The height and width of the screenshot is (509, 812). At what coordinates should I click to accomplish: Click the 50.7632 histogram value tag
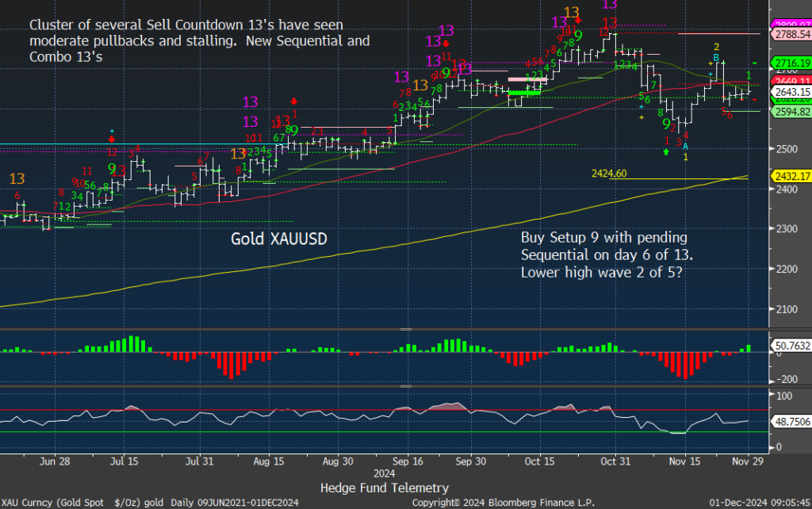pos(790,346)
